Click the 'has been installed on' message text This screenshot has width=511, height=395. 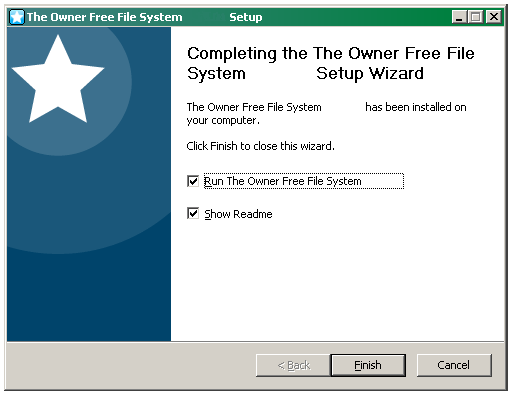416,107
